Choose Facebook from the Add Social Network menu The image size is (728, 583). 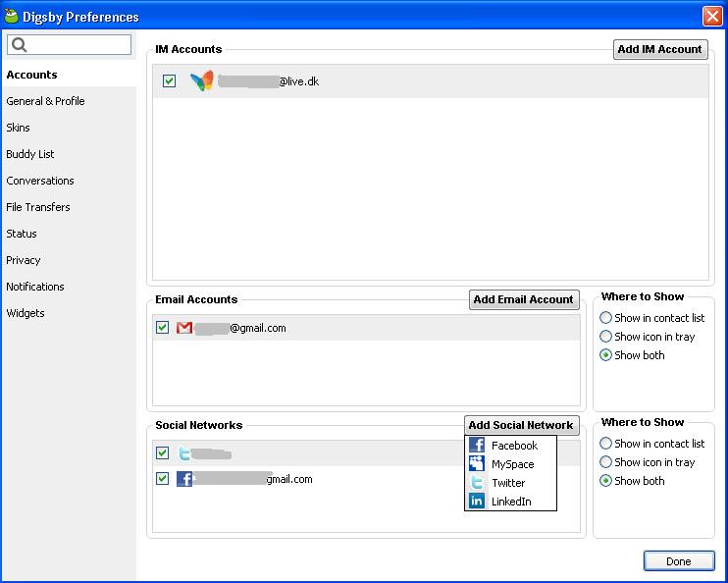click(513, 446)
